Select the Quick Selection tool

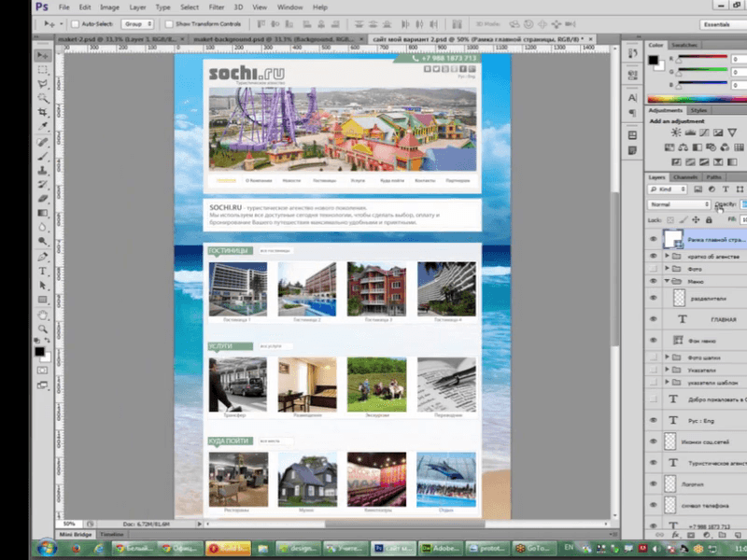click(x=42, y=99)
